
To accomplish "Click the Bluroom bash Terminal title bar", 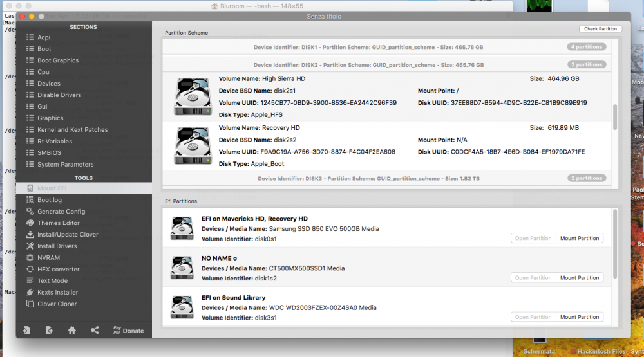I will (257, 6).
